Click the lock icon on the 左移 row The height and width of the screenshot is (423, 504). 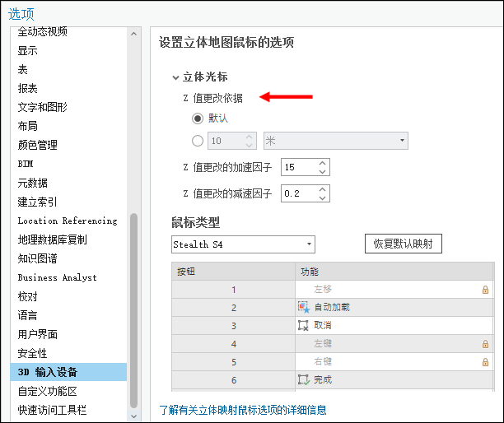point(485,290)
